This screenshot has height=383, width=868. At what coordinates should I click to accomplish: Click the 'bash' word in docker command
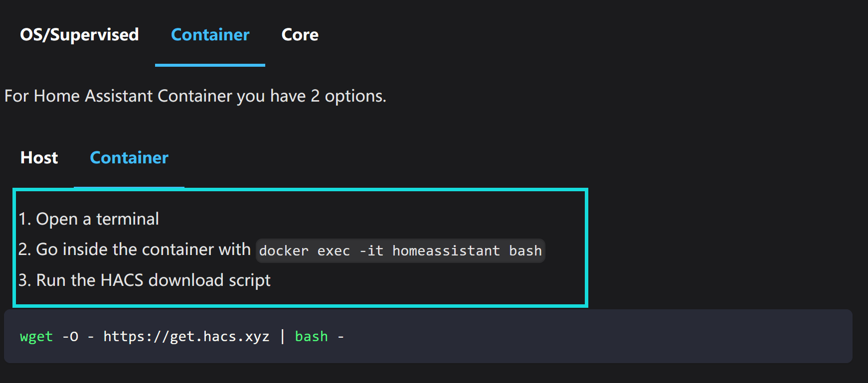525,251
